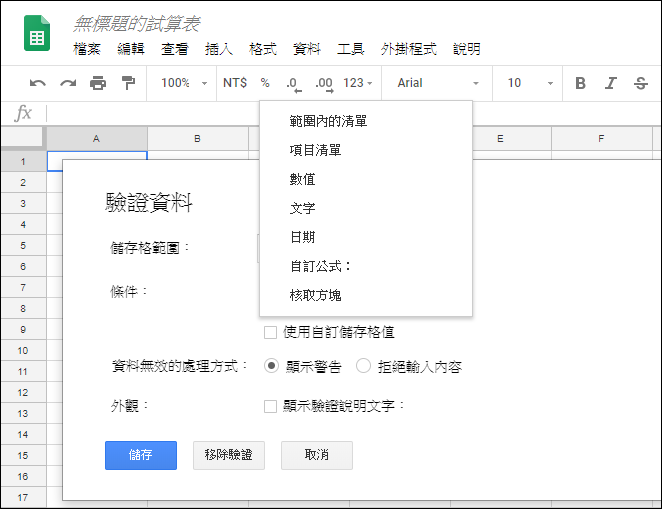Screen dimensions: 662x509
Task: Select the paint format tool
Action: pos(128,83)
